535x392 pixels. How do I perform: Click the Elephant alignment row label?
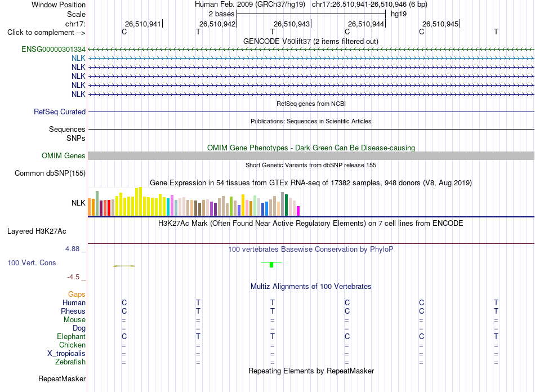(x=71, y=336)
